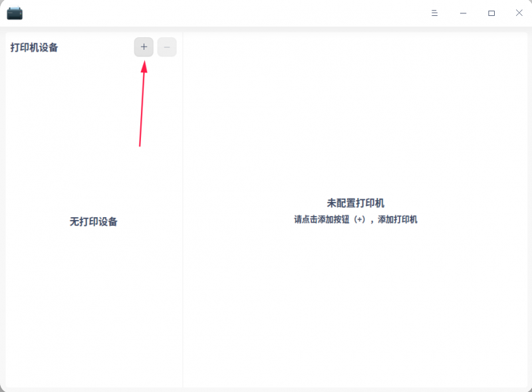Click the 未配置打印机 title text
532x392 pixels.
point(356,203)
